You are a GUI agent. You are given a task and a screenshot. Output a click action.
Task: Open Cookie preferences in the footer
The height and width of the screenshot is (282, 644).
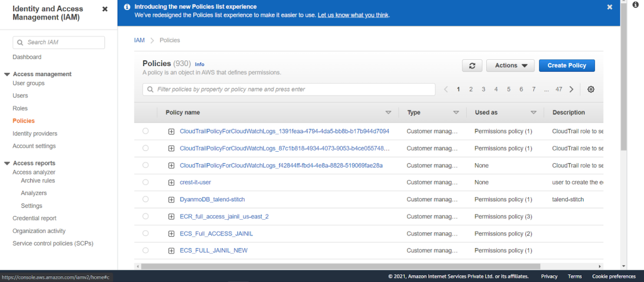tap(614, 277)
